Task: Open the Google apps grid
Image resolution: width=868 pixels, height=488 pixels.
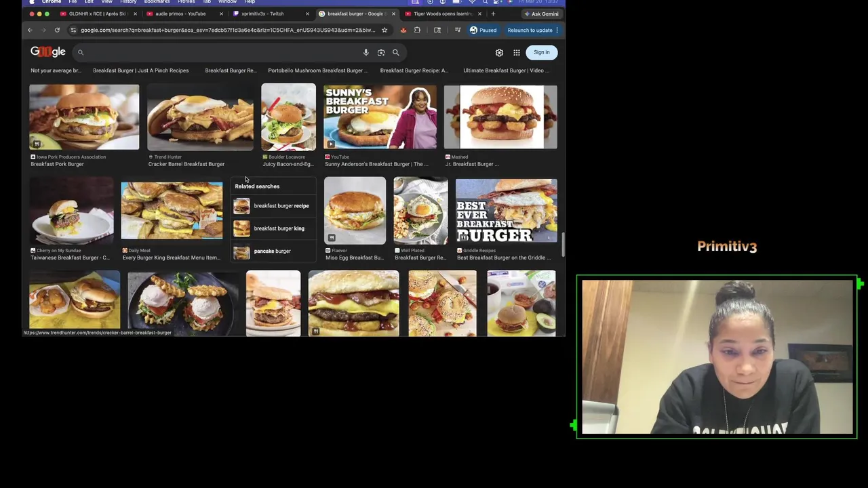Action: click(517, 52)
